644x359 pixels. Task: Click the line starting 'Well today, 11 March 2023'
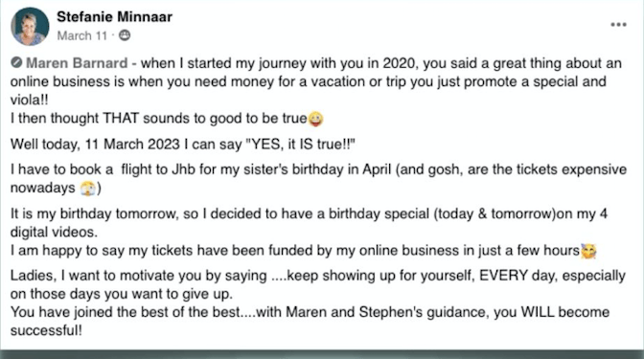tap(183, 145)
